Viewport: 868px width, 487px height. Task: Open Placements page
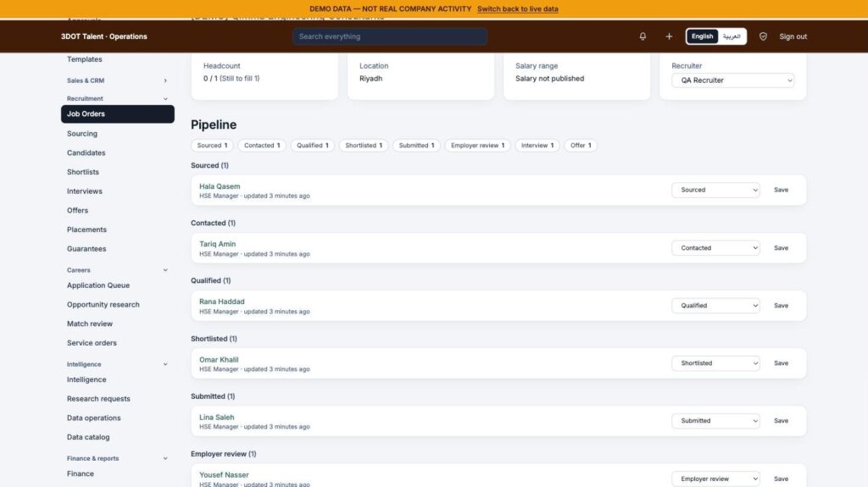tap(86, 230)
